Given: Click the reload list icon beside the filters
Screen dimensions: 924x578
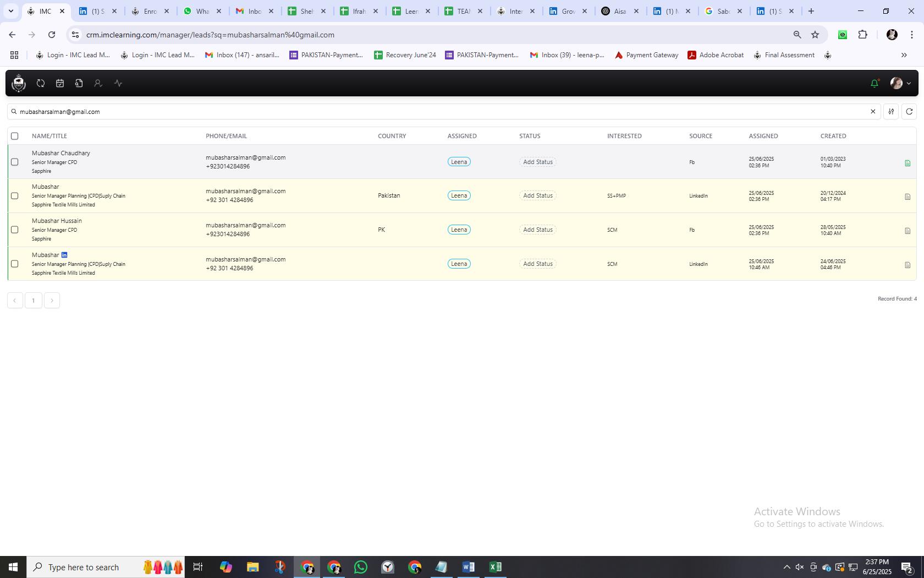Looking at the screenshot, I should [909, 112].
